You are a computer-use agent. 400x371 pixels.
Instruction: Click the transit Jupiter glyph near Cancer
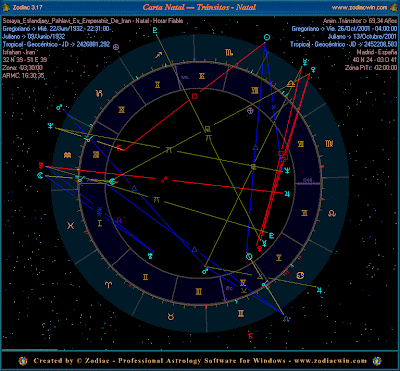[x=320, y=289]
